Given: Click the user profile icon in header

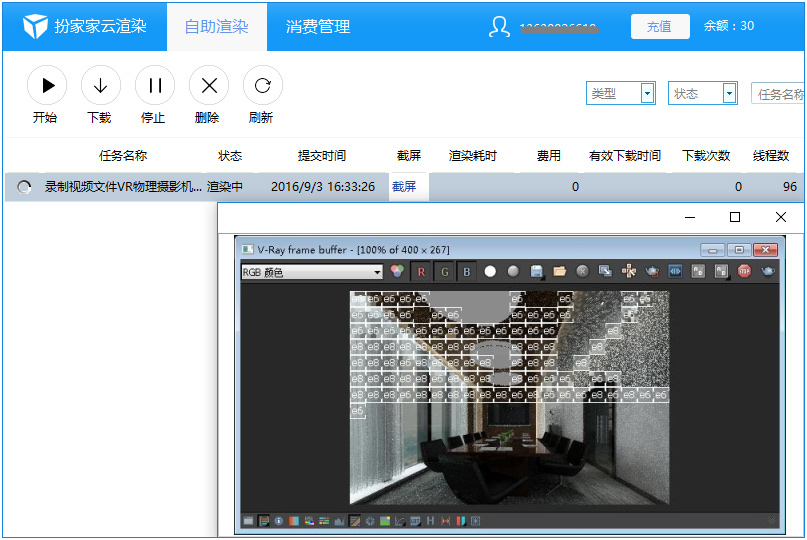Looking at the screenshot, I should tap(499, 27).
